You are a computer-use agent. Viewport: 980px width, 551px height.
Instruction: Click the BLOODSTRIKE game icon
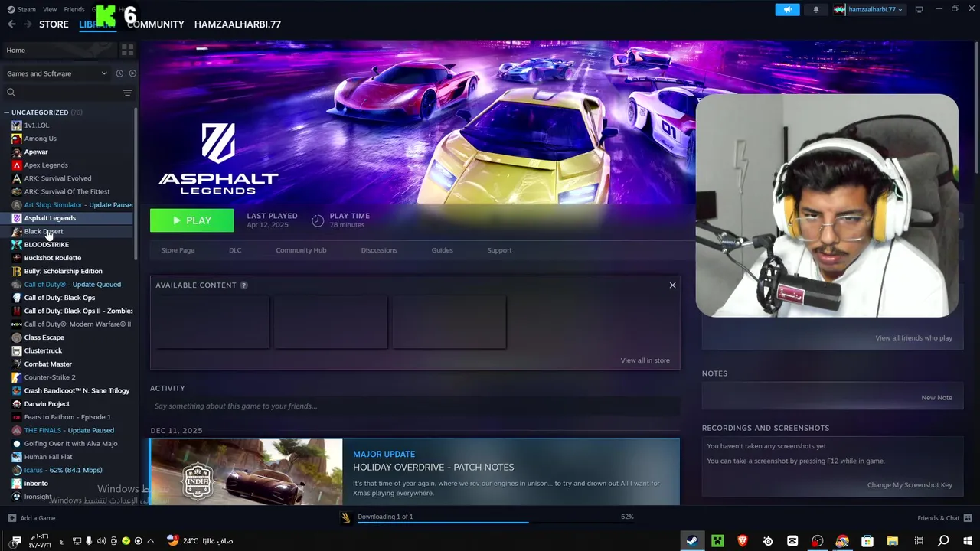[x=17, y=244]
